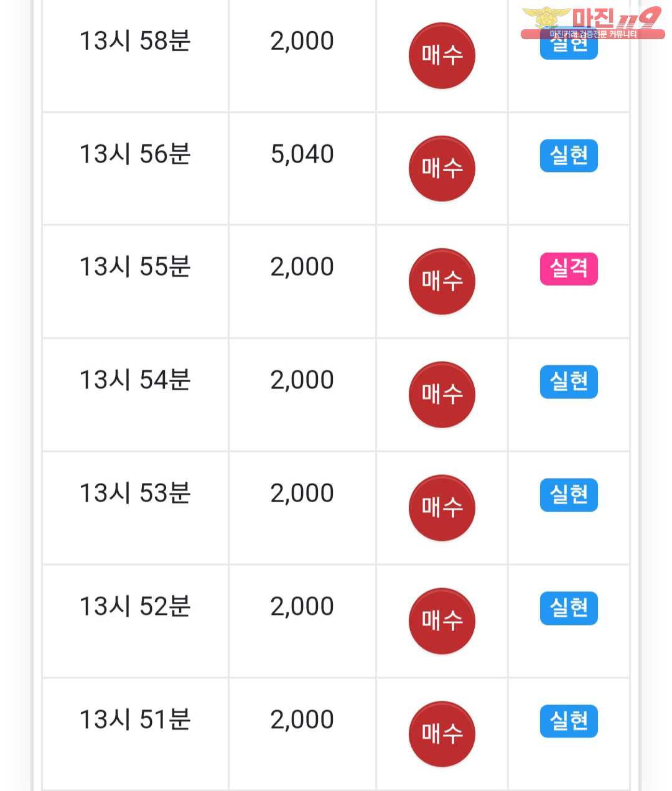The image size is (672, 791).
Task: Click the red 매수 circle for 13시 51분
Action: pos(442,734)
